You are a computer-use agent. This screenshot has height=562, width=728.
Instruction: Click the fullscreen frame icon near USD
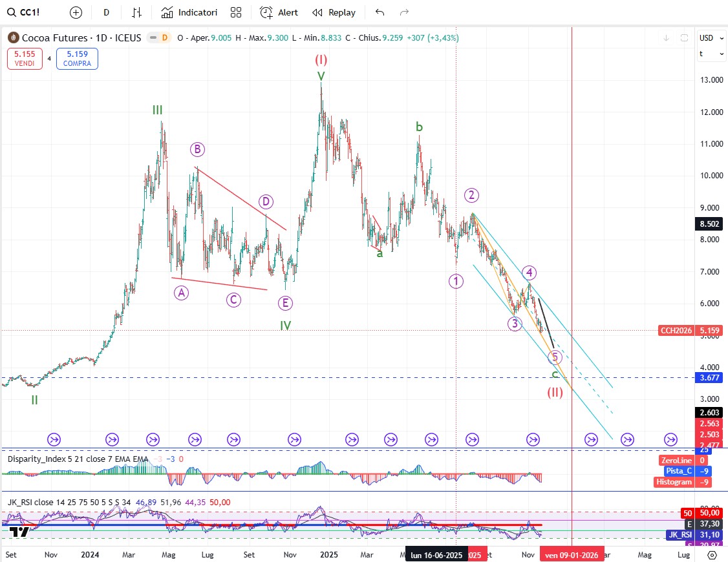[684, 38]
